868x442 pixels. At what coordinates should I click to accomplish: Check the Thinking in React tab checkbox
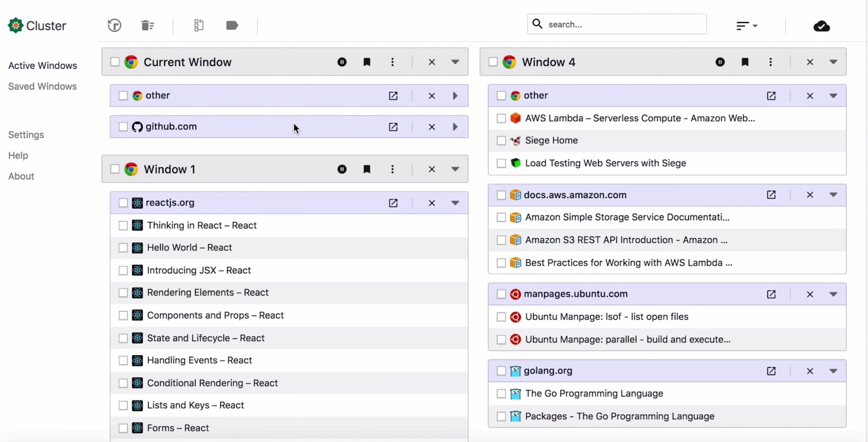pyautogui.click(x=123, y=225)
